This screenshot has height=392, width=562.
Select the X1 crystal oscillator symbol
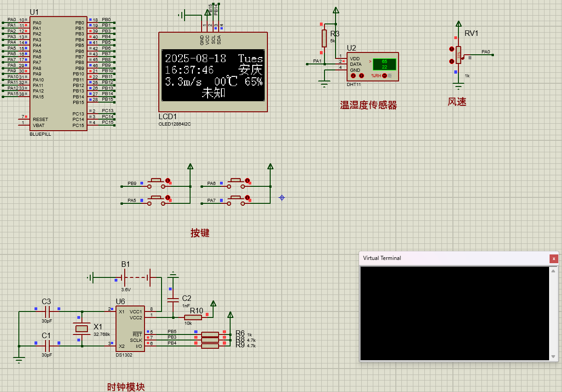coord(81,329)
